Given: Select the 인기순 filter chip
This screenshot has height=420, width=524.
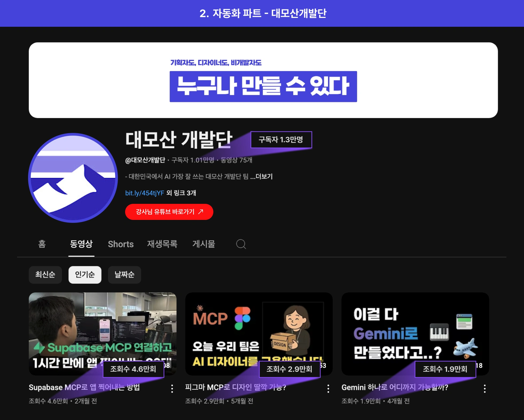Looking at the screenshot, I should click(x=85, y=275).
